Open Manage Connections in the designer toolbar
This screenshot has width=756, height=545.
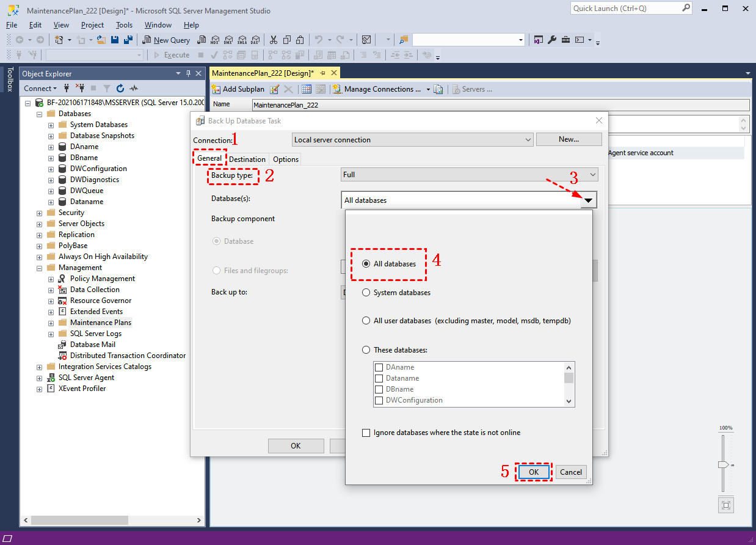(379, 89)
